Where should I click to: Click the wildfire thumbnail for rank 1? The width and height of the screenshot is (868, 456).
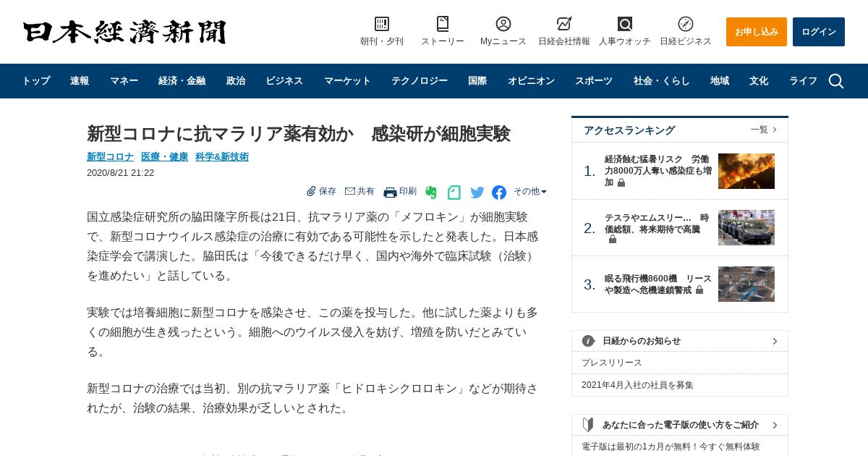pyautogui.click(x=746, y=171)
